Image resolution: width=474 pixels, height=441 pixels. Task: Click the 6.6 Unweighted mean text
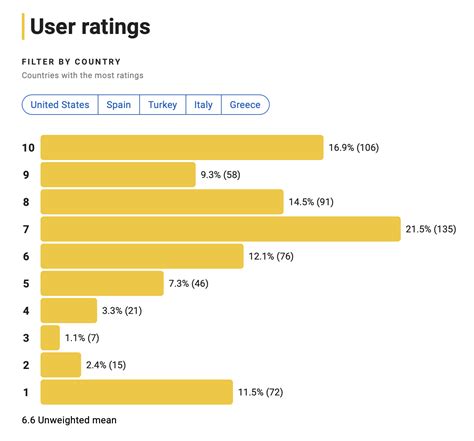pyautogui.click(x=69, y=420)
